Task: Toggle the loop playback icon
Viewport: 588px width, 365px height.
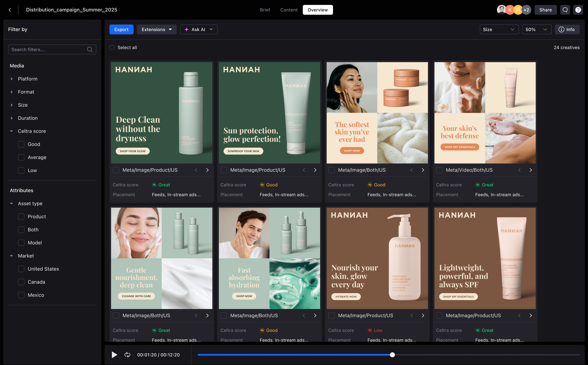Action: (x=127, y=355)
